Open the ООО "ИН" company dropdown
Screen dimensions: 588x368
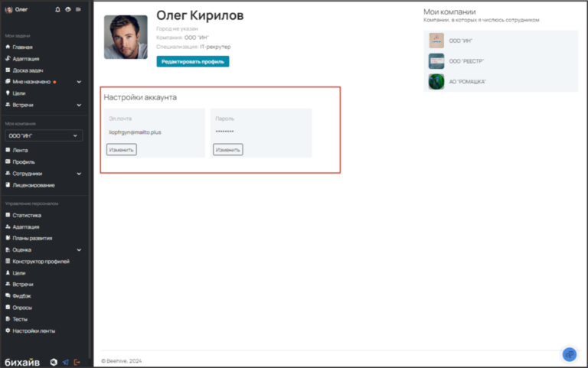tap(44, 135)
